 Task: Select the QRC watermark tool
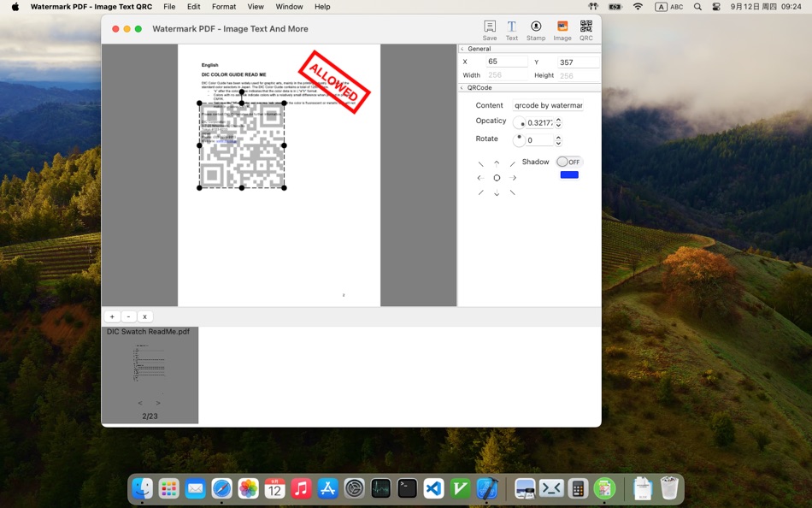tap(585, 31)
